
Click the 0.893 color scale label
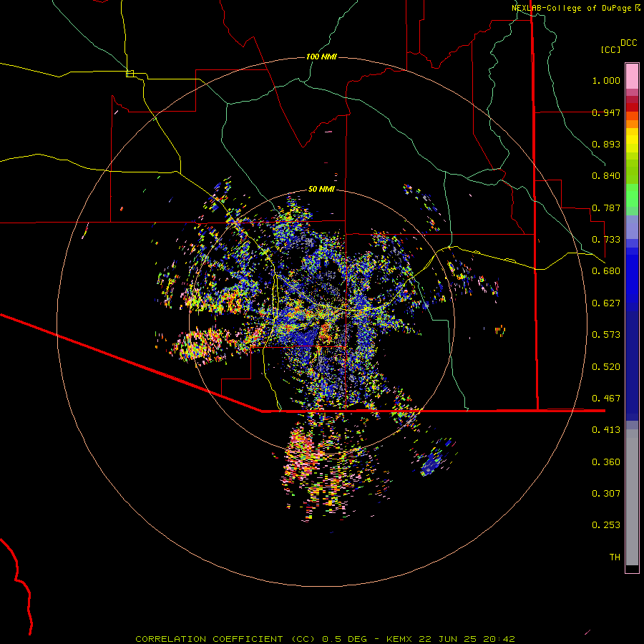606,144
